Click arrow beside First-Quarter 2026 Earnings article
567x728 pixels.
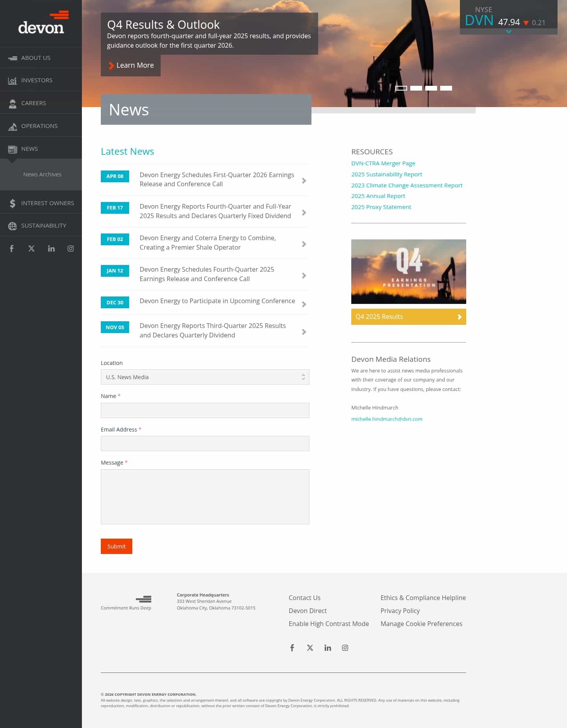coord(304,181)
